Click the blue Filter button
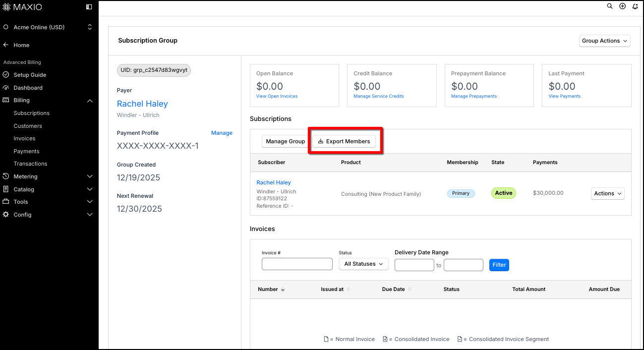The image size is (644, 350). click(x=499, y=265)
